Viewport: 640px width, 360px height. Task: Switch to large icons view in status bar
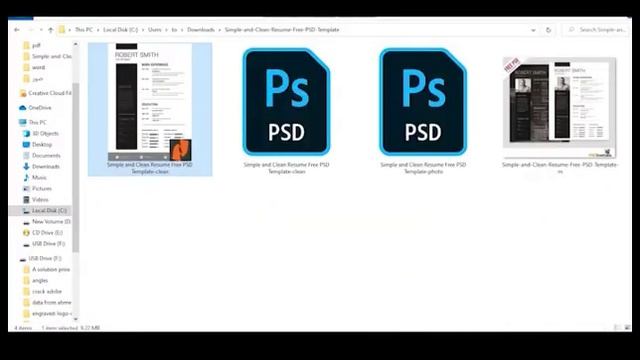click(x=627, y=327)
